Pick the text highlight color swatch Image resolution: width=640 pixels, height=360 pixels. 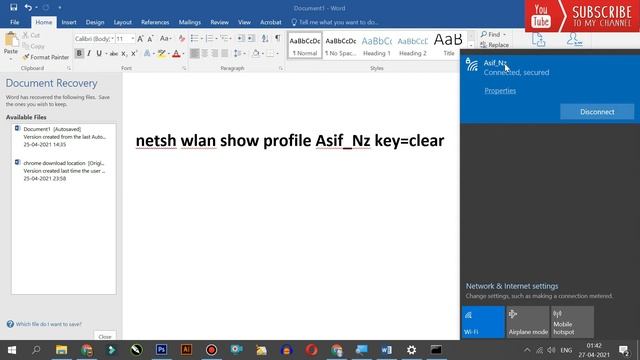click(162, 53)
